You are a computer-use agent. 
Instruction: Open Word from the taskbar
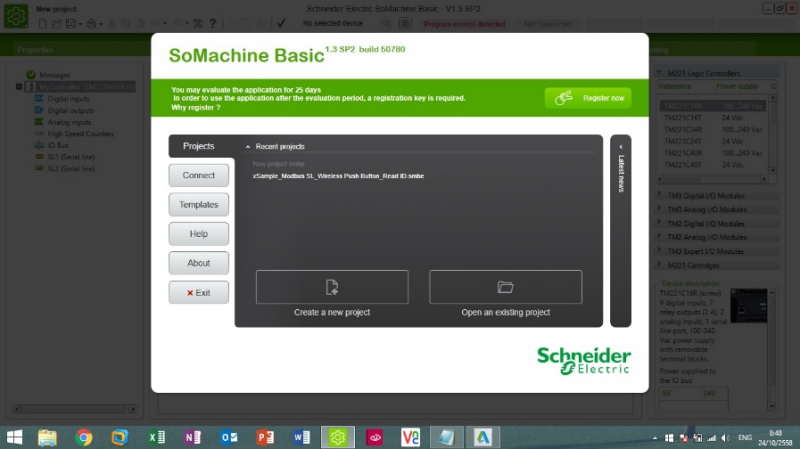coord(302,437)
